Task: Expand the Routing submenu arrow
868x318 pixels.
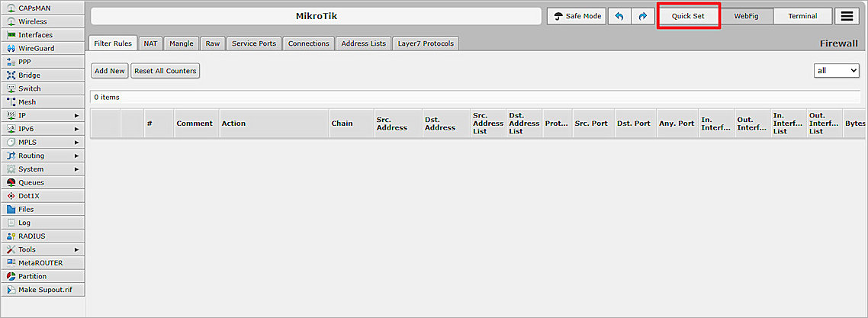Action: pos(77,156)
